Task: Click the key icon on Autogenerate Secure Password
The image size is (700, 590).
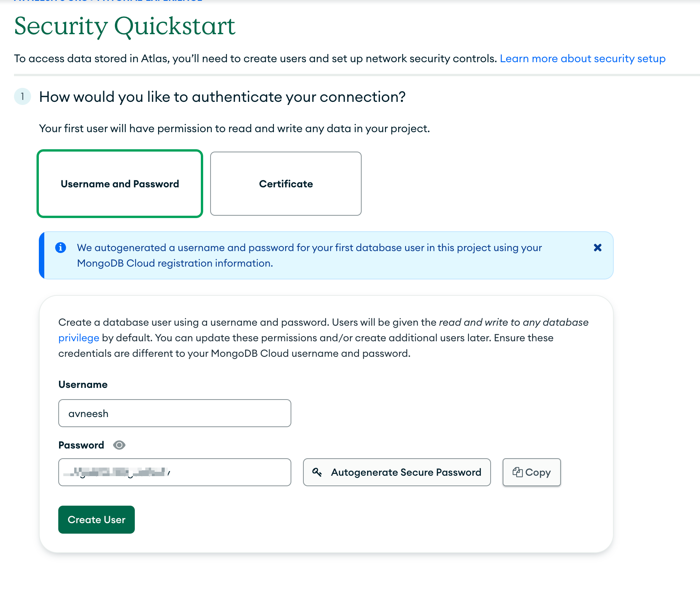Action: click(x=318, y=472)
